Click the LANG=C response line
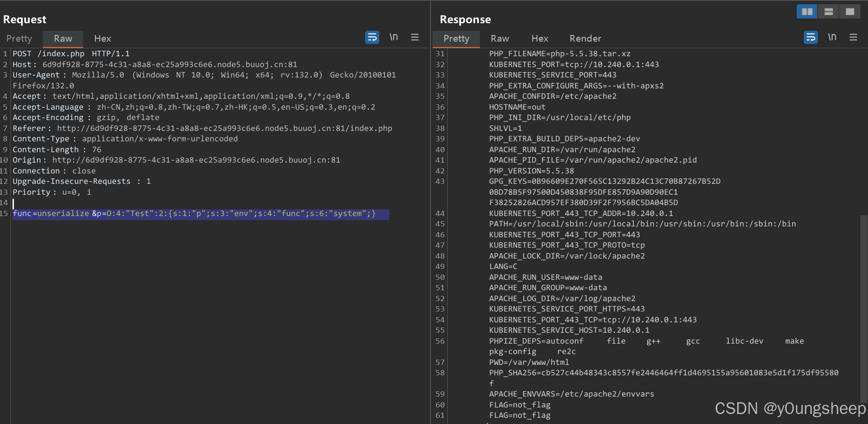The height and width of the screenshot is (424, 868). coord(503,267)
